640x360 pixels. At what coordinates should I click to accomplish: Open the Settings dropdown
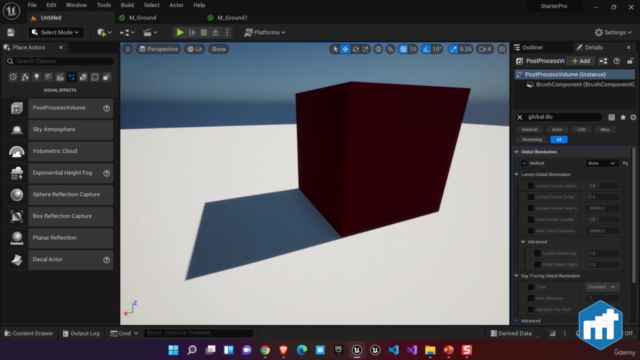[613, 32]
